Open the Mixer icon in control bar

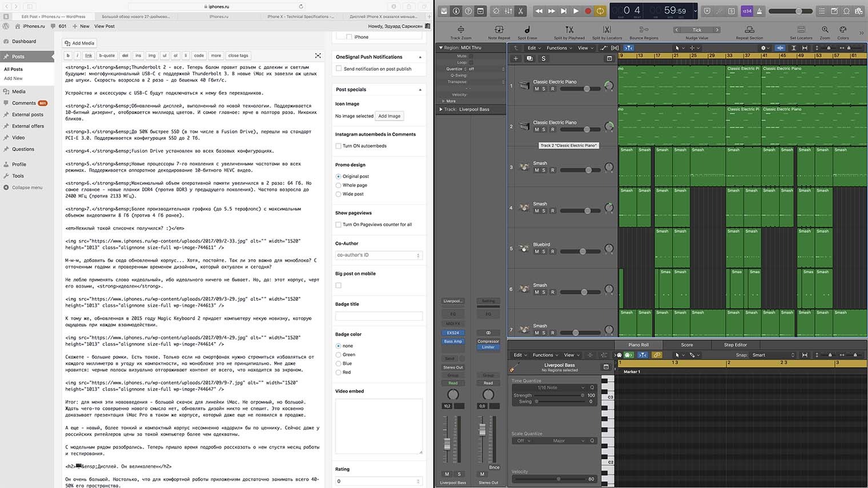click(x=508, y=11)
